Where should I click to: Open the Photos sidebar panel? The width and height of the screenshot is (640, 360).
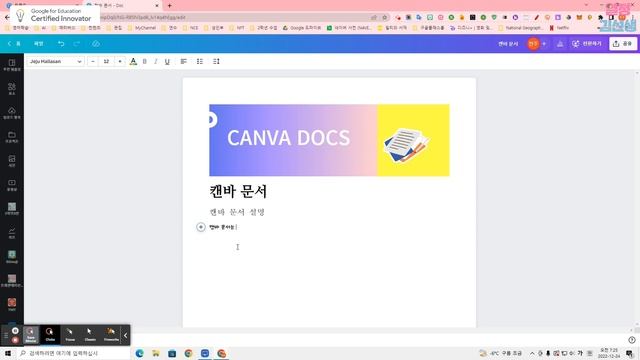click(x=12, y=161)
